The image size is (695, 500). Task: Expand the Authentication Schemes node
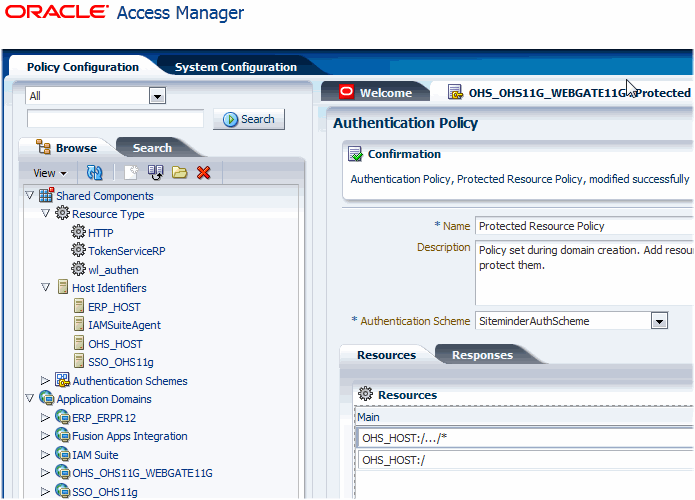[45, 381]
